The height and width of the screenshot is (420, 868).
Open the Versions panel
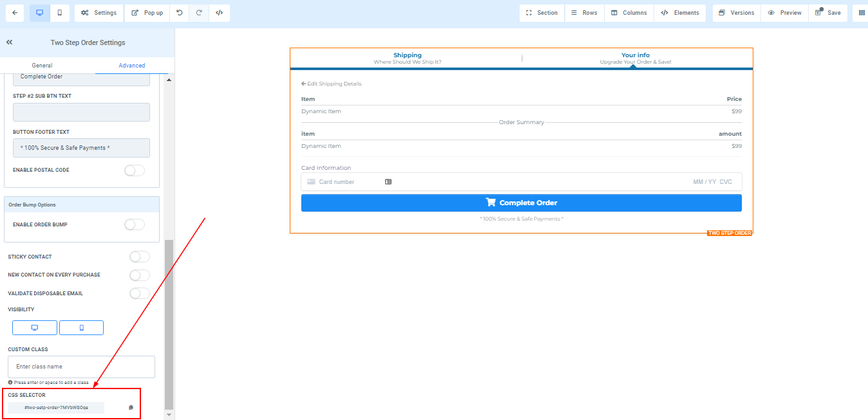[x=736, y=13]
